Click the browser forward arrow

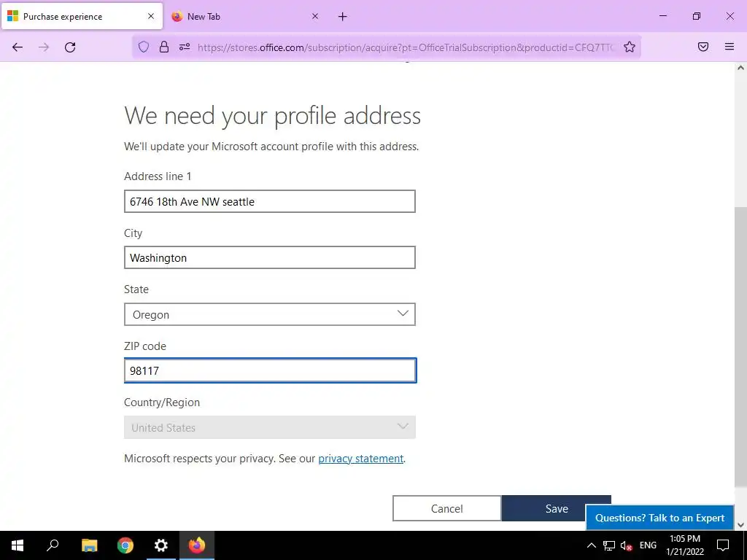[44, 47]
